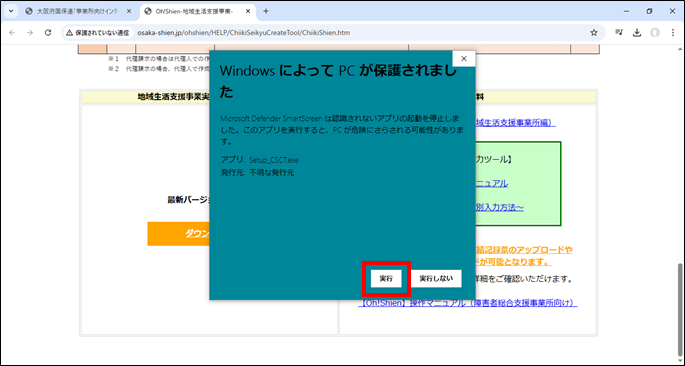Screen dimensions: 685x366
Task: Reload the page with refresh icon
Action: pos(48,33)
